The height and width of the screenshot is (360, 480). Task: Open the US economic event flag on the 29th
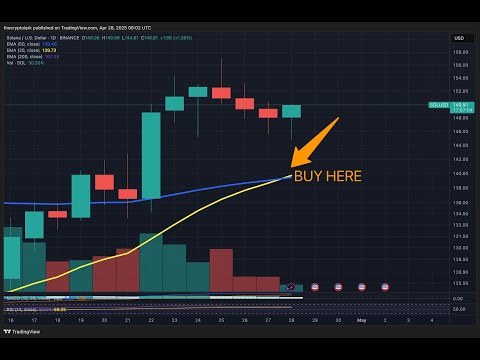pyautogui.click(x=315, y=287)
